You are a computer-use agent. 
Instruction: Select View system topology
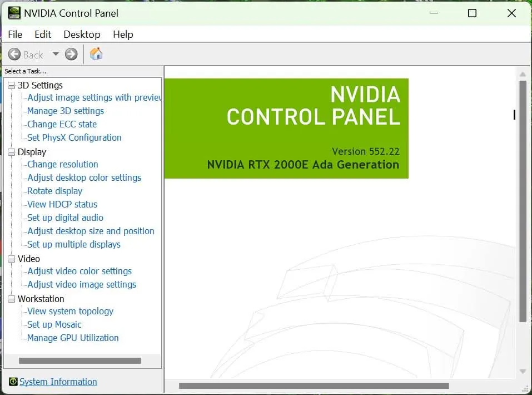[x=70, y=311]
